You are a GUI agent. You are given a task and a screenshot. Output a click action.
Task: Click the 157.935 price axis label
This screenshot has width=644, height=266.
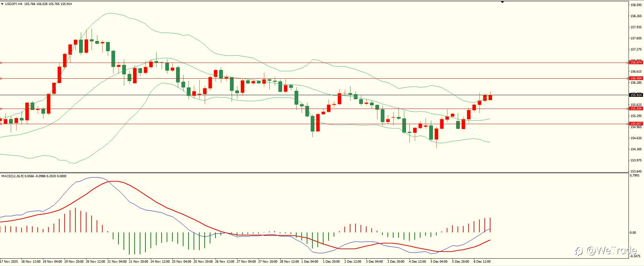pos(636,27)
